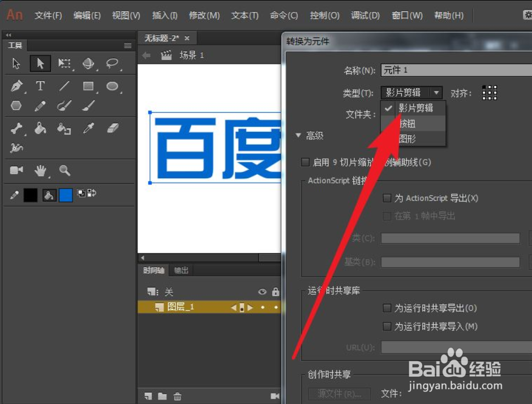The image size is (532, 404).
Task: Select the Bone tool
Action: coord(16,128)
